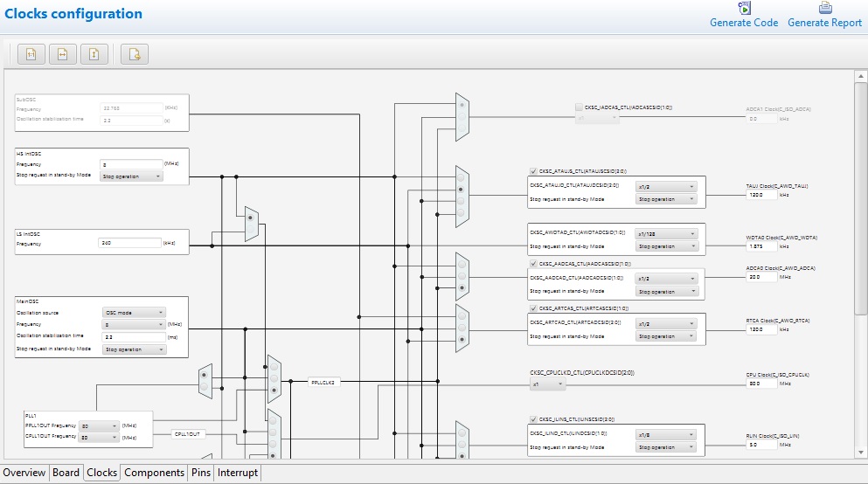The width and height of the screenshot is (868, 484).
Task: Open MainOSC stop request dropdown
Action: pos(134,349)
